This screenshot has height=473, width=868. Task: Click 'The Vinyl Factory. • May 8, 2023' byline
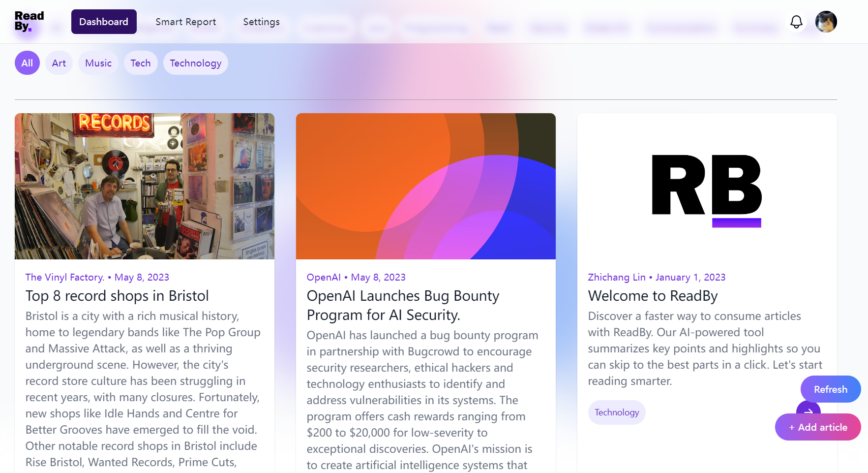pos(97,277)
